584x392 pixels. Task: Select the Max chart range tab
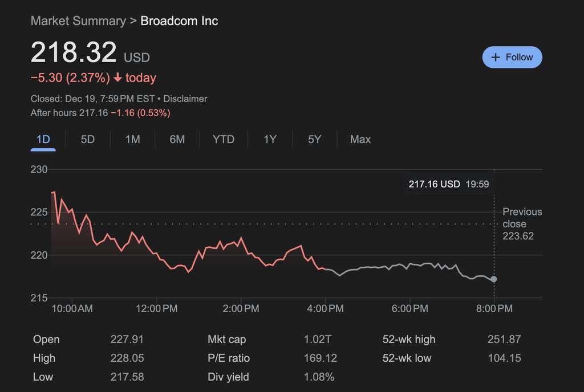360,140
